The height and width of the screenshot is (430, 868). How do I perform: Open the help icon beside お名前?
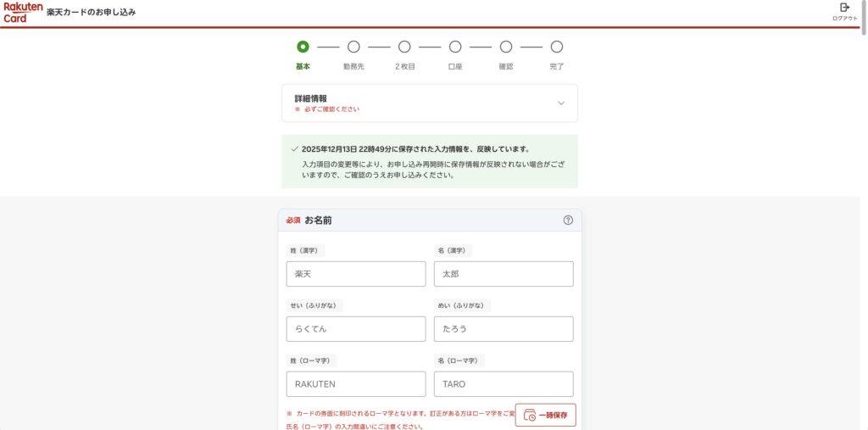pyautogui.click(x=568, y=220)
